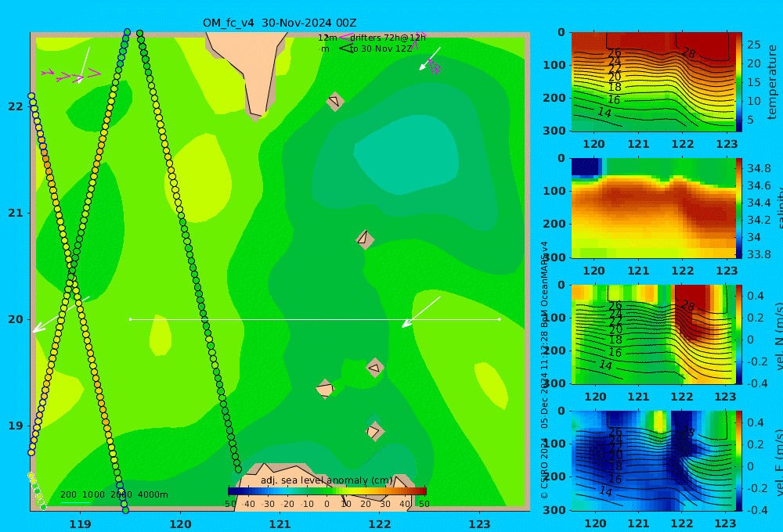Click the '0' tick on sea level colorbar
This screenshot has width=783, height=532.
(x=327, y=504)
